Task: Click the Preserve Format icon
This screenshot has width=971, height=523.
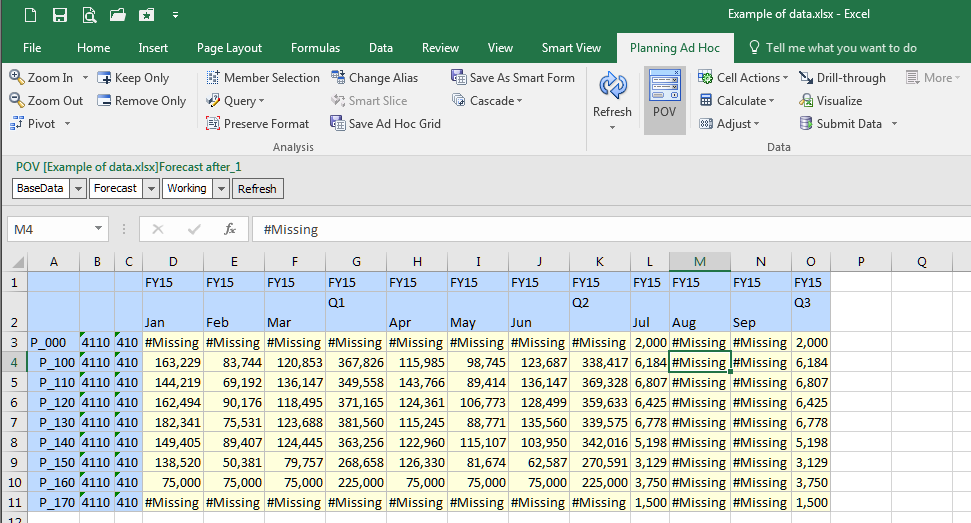Action: [x=213, y=124]
